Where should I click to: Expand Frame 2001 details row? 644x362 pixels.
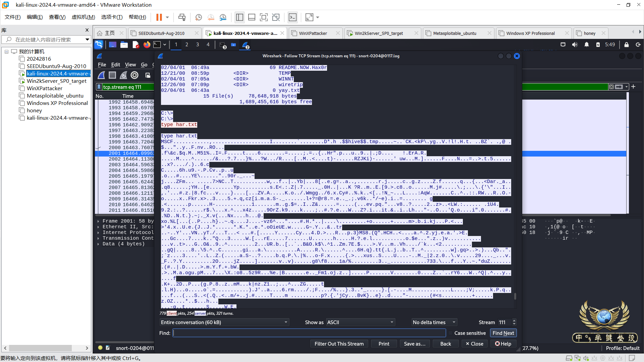point(98,221)
